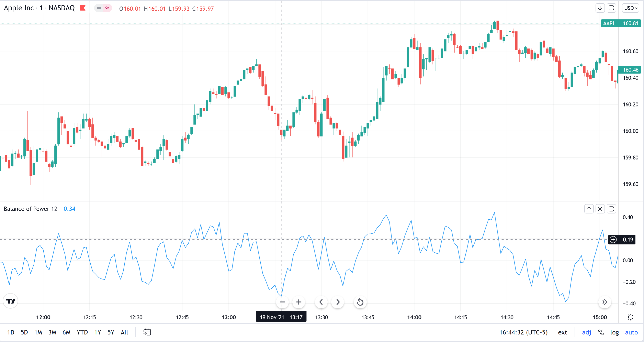Toggle logarithmic scale (log)
This screenshot has width=644, height=342.
pos(614,332)
